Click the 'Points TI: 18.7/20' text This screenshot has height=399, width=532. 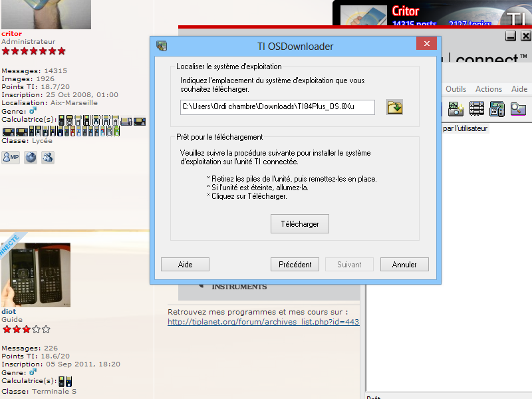click(36, 87)
